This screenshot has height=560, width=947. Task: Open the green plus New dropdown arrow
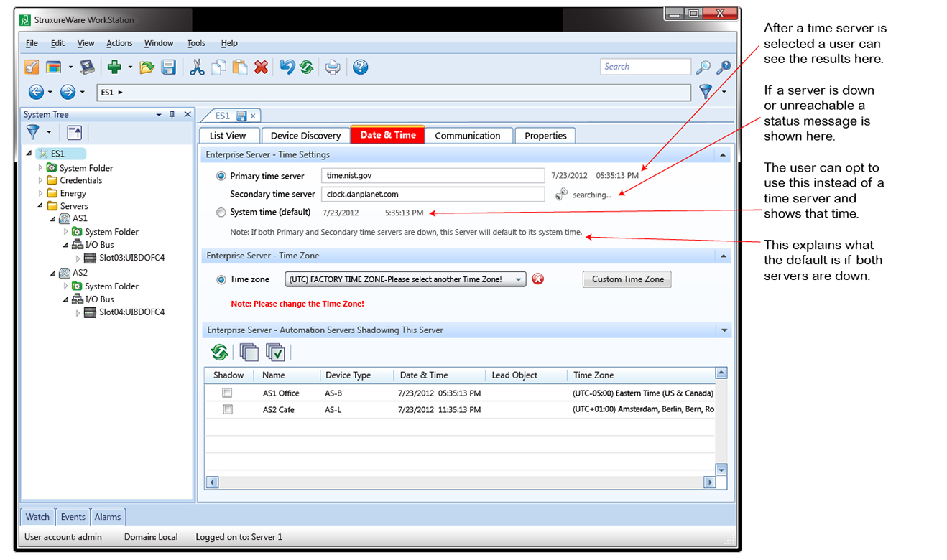pos(130,67)
